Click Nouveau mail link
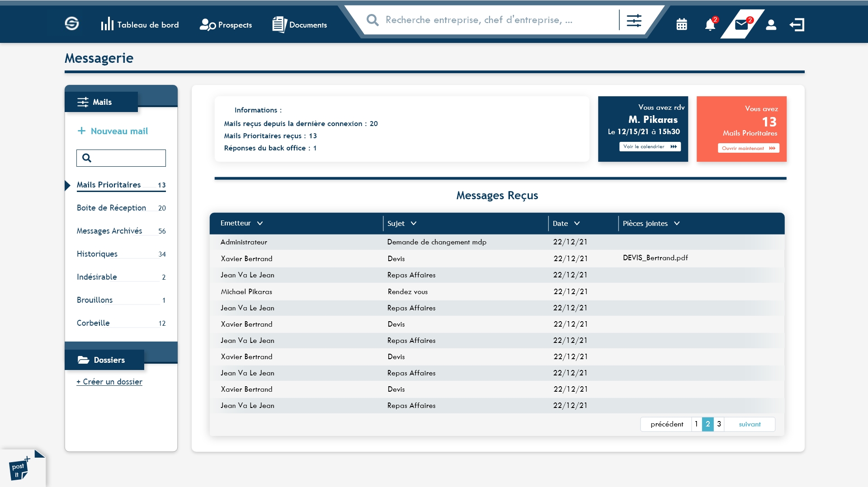Viewport: 868px width, 487px height. click(x=119, y=131)
